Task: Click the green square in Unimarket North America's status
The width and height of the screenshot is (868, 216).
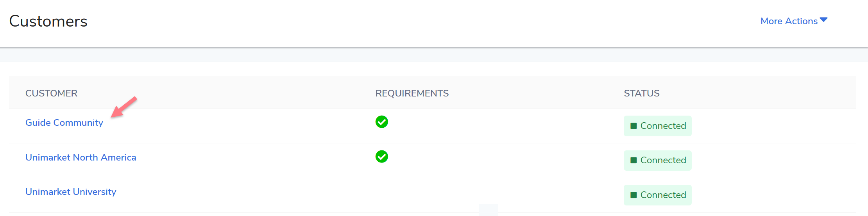Action: [x=634, y=160]
